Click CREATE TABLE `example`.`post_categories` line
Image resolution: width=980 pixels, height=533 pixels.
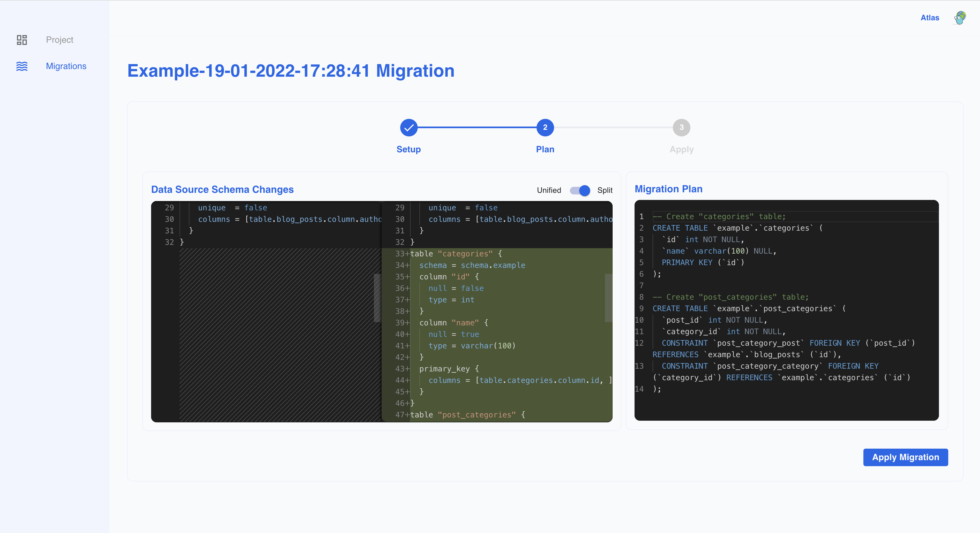coord(749,309)
